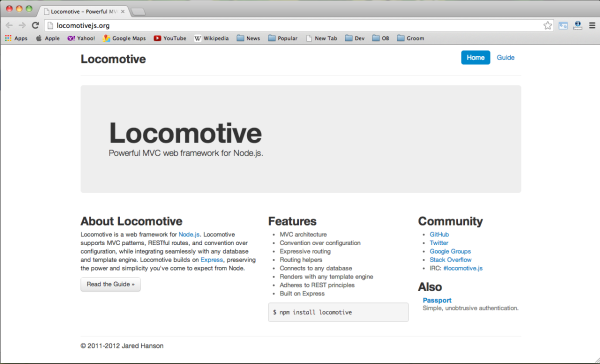Screen dimensions: 600x364
Task: Open the Chrome hamburger menu
Action: point(592,25)
